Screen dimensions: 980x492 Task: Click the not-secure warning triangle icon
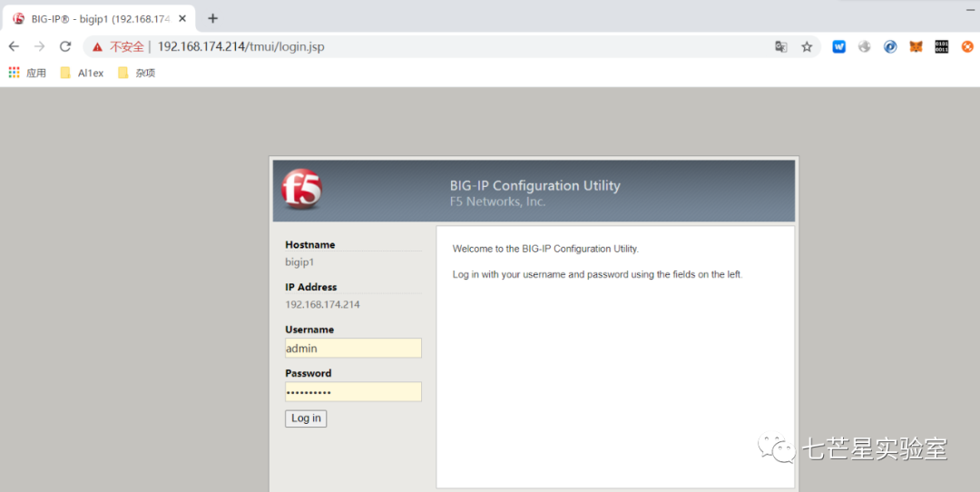point(97,47)
